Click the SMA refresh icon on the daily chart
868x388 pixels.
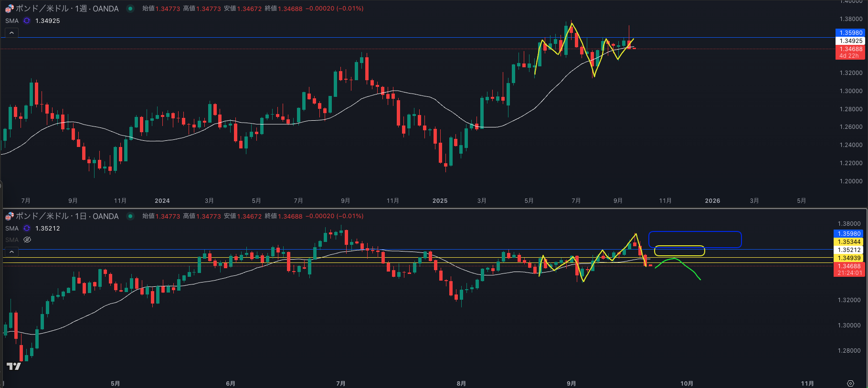tap(27, 229)
